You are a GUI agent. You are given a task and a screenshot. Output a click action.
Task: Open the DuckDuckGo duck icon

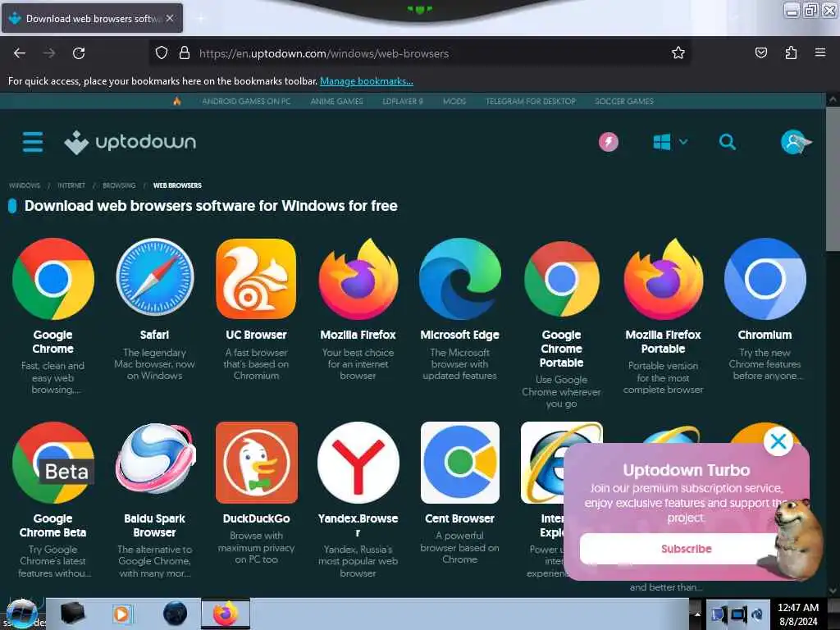256,463
